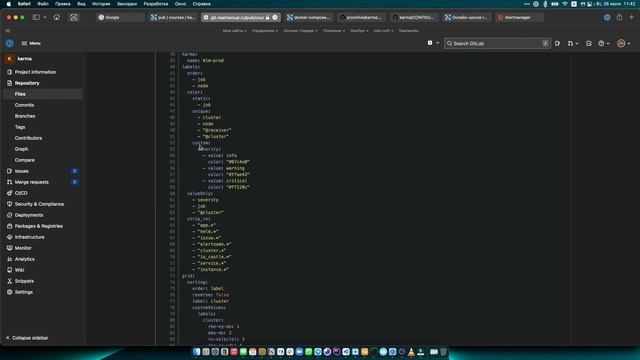
Task: Open Finder from the Dock
Action: click(197, 352)
